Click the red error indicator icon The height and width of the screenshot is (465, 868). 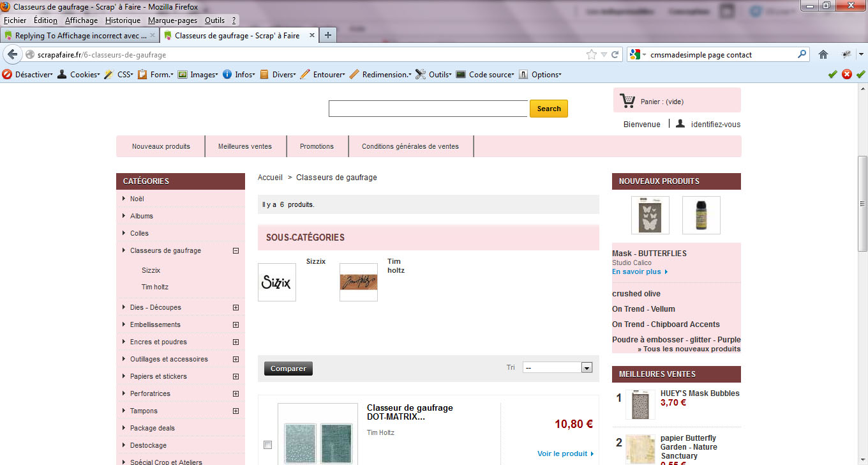tap(847, 74)
